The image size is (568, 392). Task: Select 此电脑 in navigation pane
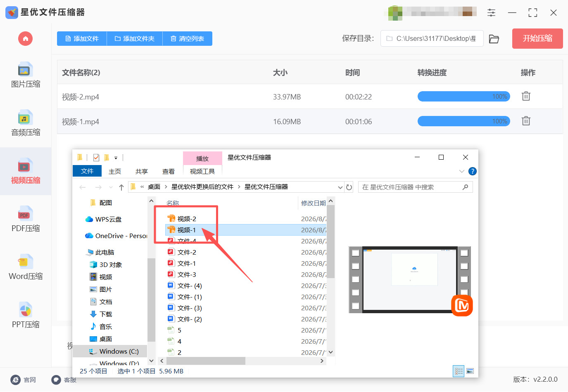[101, 252]
